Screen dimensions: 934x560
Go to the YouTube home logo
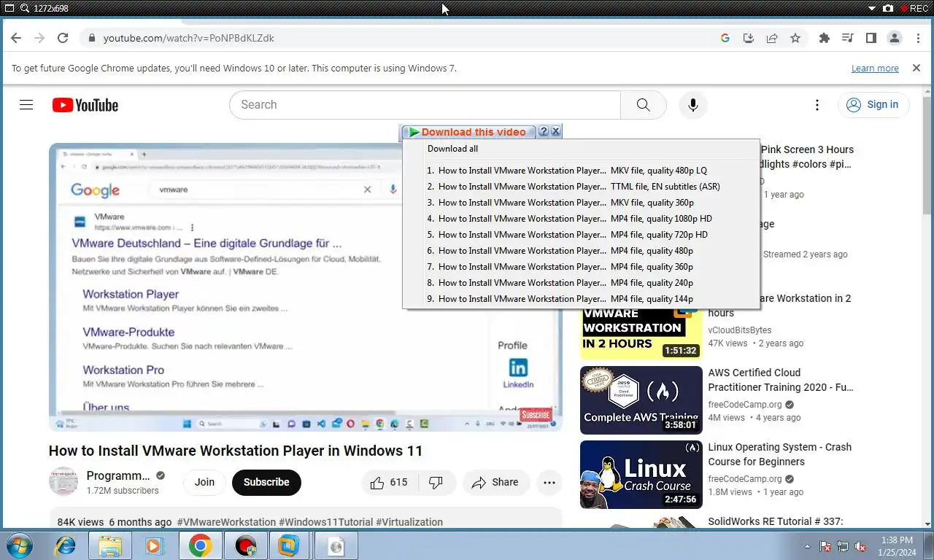click(x=85, y=105)
